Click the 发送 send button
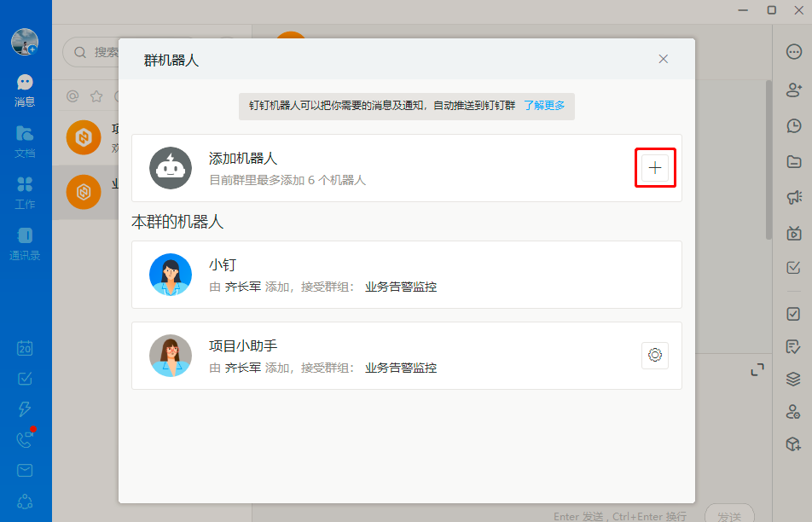 coord(729,514)
